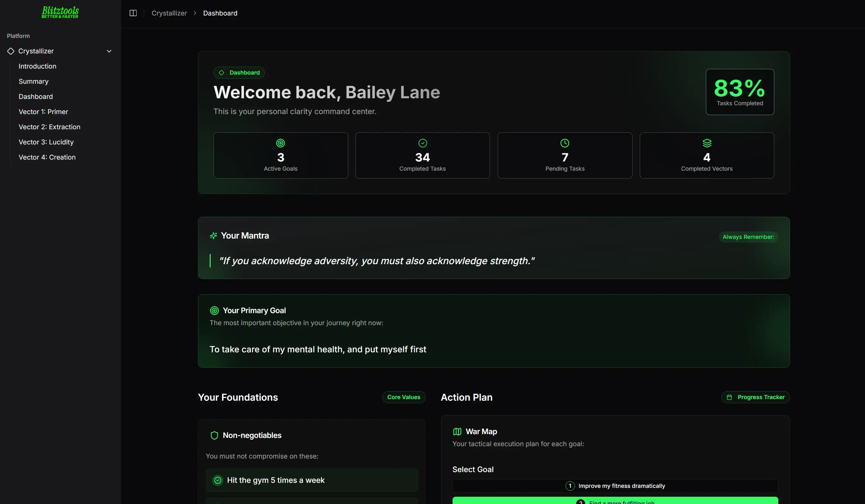Open the 3 Active Goals card
Image resolution: width=865 pixels, height=504 pixels.
pyautogui.click(x=281, y=155)
